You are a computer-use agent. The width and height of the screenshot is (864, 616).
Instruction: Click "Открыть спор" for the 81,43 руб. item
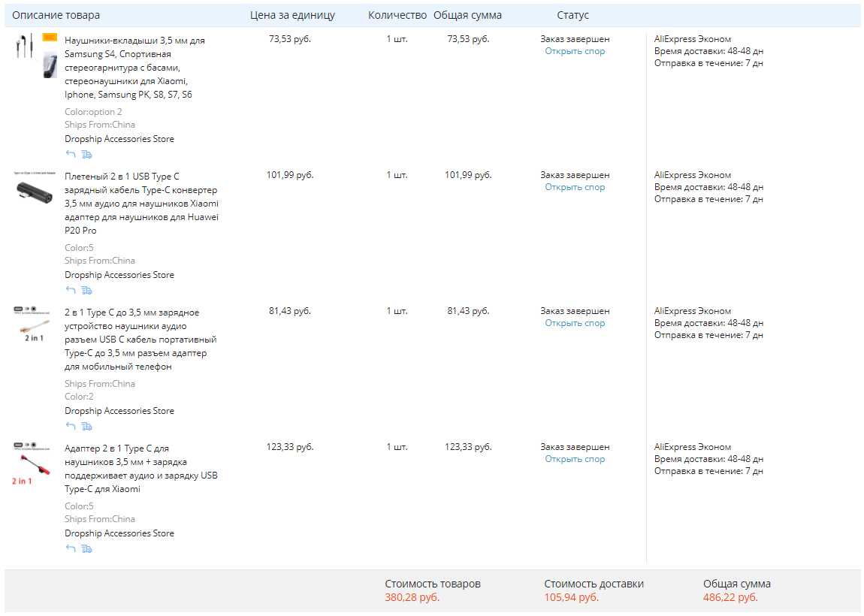click(x=575, y=323)
